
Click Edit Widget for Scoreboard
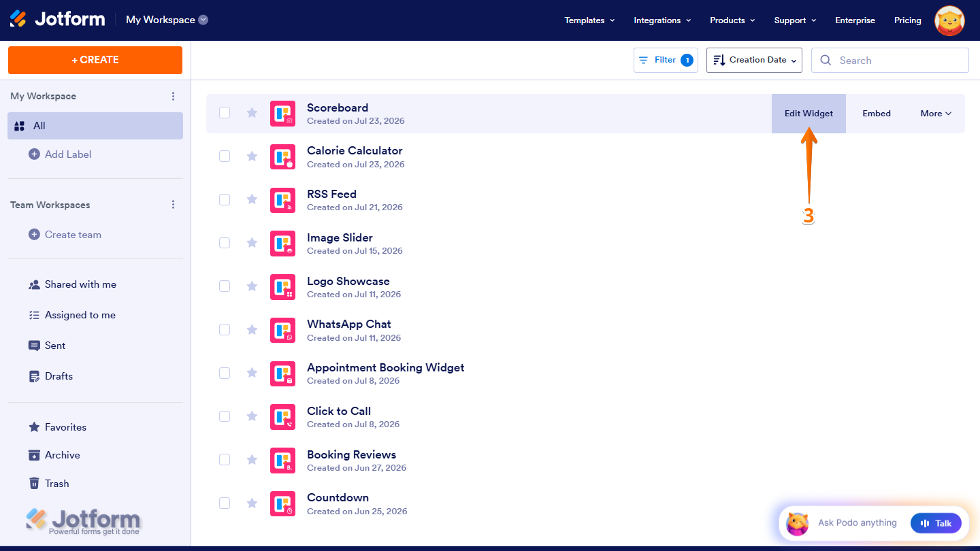pos(808,114)
